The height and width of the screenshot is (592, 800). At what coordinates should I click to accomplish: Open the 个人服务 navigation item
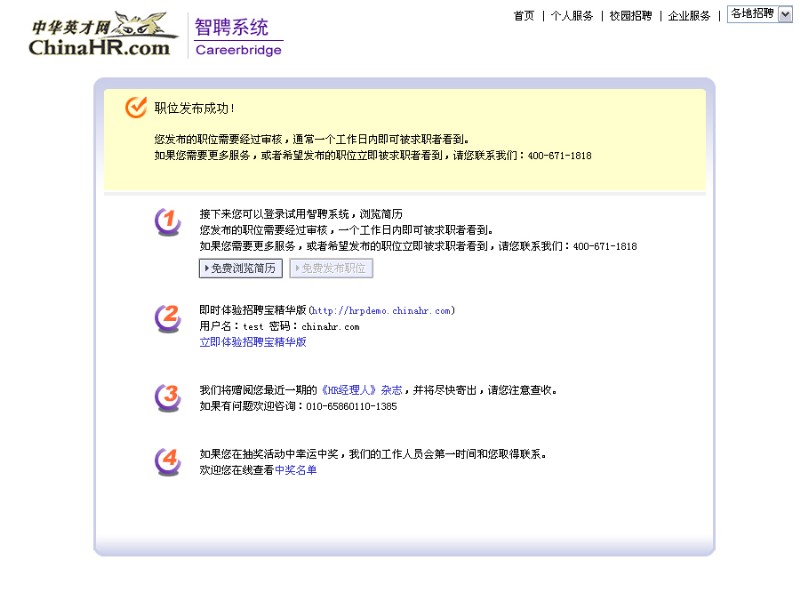572,16
